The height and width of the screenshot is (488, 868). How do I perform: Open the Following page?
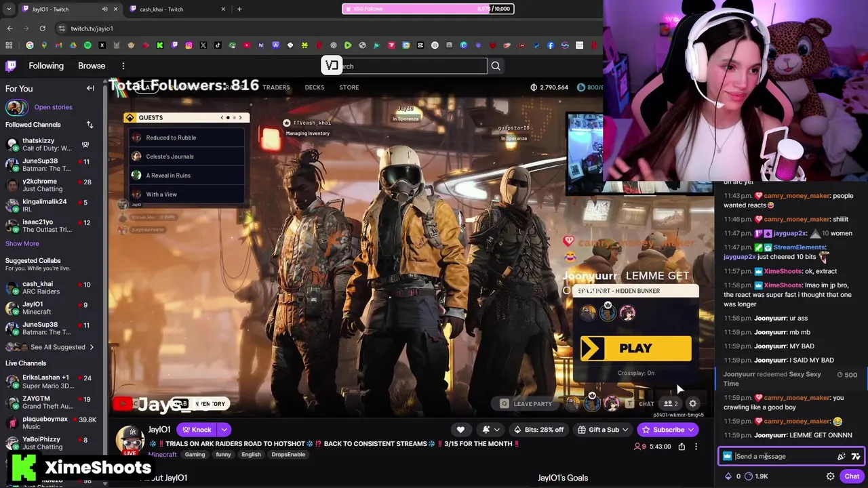click(x=46, y=66)
